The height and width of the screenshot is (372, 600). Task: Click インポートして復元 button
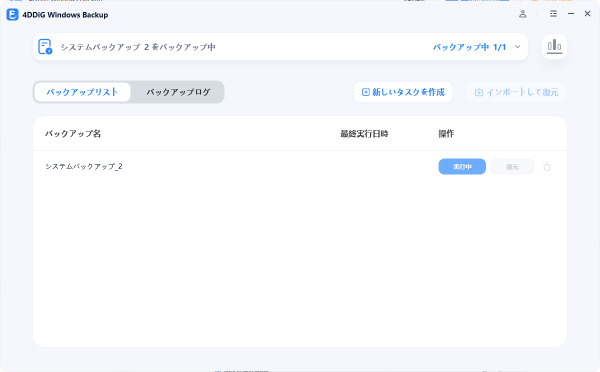pyautogui.click(x=516, y=92)
